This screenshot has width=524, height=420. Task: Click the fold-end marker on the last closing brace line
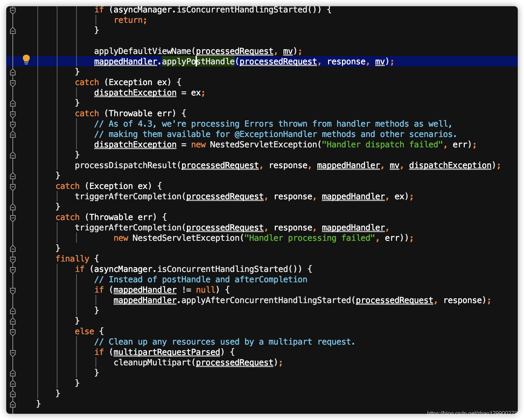click(x=13, y=404)
